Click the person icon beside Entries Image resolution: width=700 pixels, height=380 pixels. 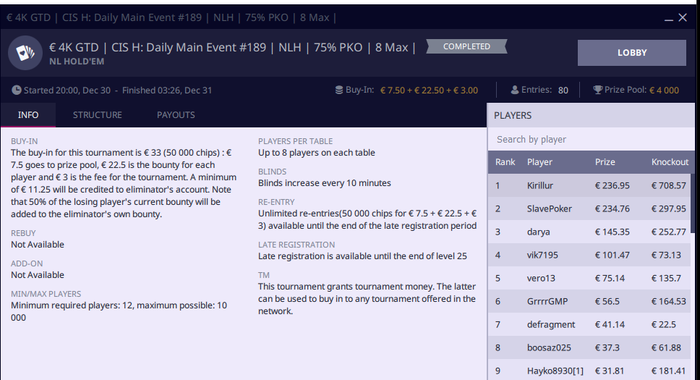pyautogui.click(x=515, y=90)
